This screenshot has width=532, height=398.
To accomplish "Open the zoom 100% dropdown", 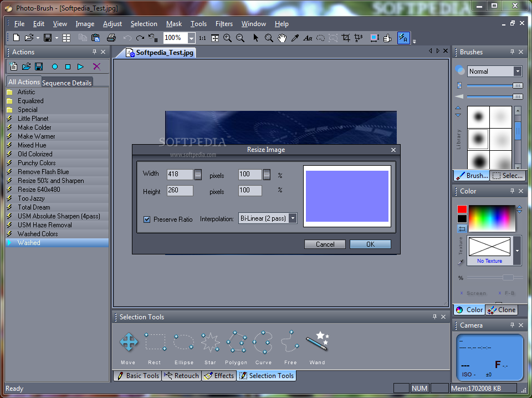I will click(191, 38).
